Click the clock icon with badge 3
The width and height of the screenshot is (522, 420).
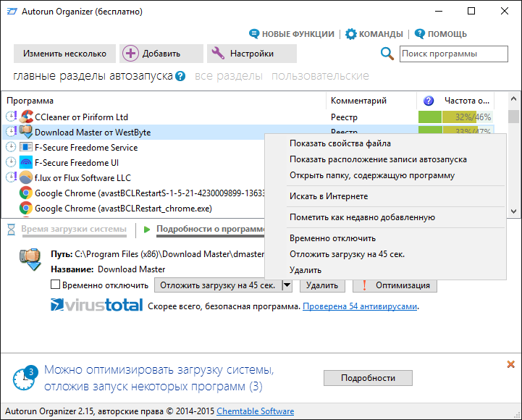[x=25, y=378]
